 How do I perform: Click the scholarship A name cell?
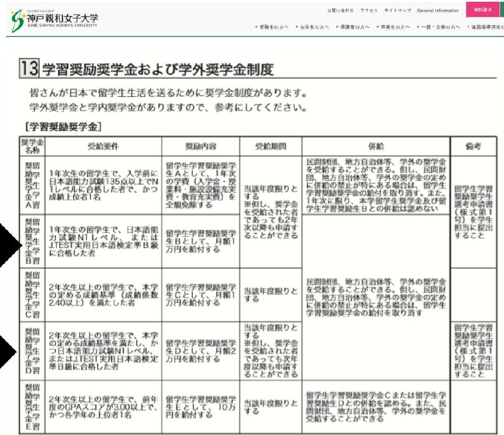(x=32, y=186)
